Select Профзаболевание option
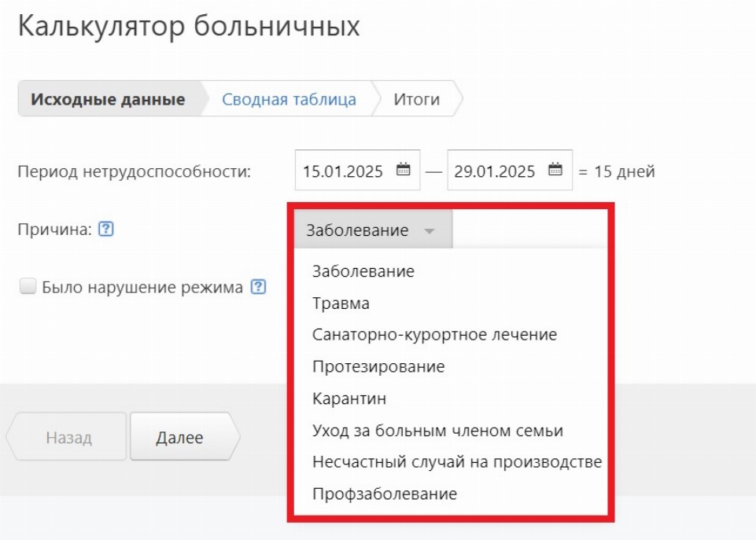The width and height of the screenshot is (756, 540). 384,494
